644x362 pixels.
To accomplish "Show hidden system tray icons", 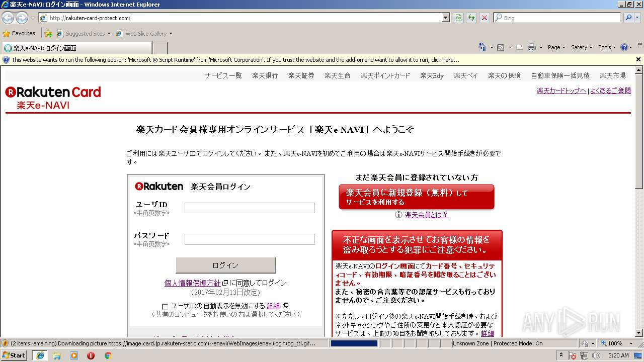I will tap(561, 355).
